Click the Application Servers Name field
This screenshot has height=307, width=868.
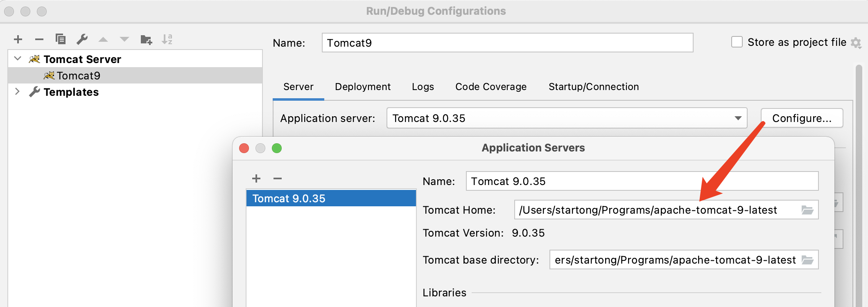(x=642, y=181)
